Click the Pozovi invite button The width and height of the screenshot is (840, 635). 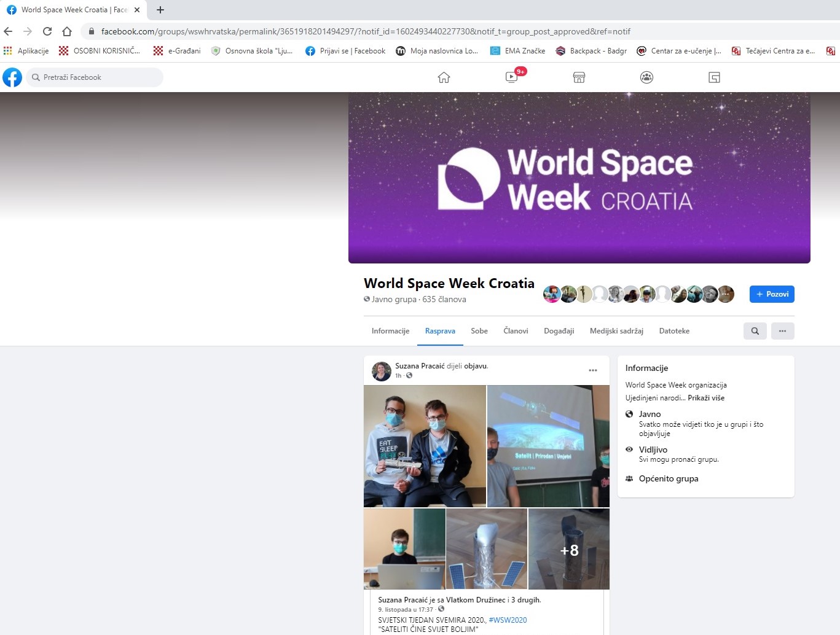[772, 294]
